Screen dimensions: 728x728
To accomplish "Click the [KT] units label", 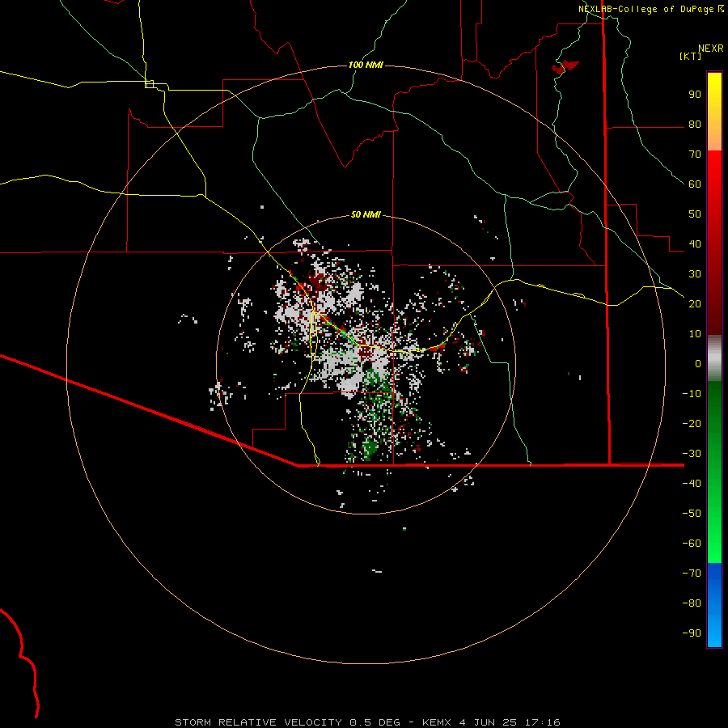I will [x=691, y=56].
